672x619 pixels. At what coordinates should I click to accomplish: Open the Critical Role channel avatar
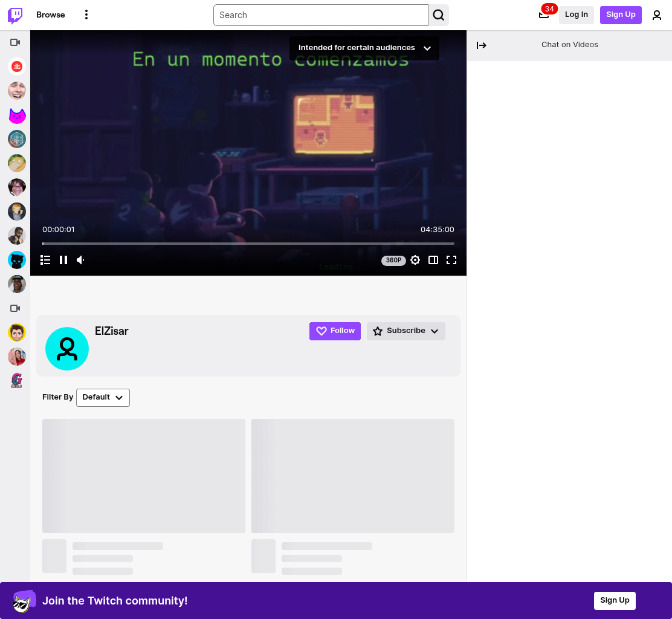17,139
